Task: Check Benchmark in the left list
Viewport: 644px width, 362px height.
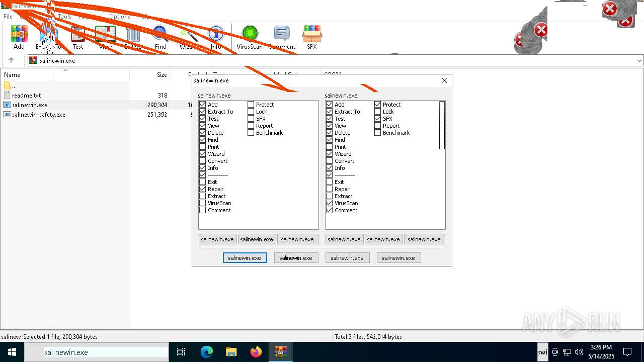Action: coord(251,133)
